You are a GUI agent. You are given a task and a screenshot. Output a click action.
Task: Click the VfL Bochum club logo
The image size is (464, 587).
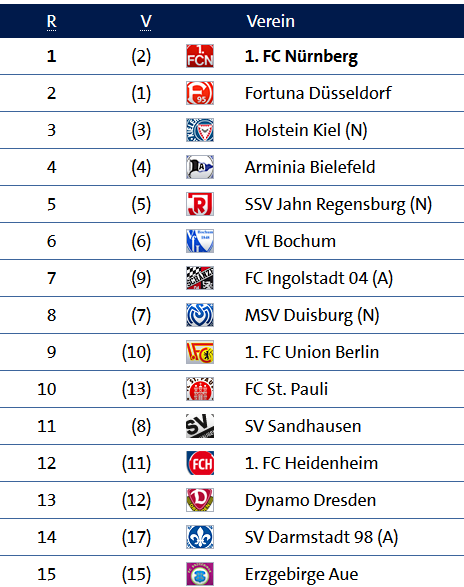200,241
